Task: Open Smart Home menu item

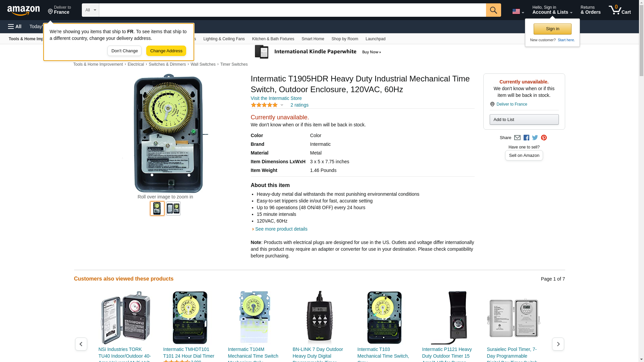Action: click(x=313, y=39)
